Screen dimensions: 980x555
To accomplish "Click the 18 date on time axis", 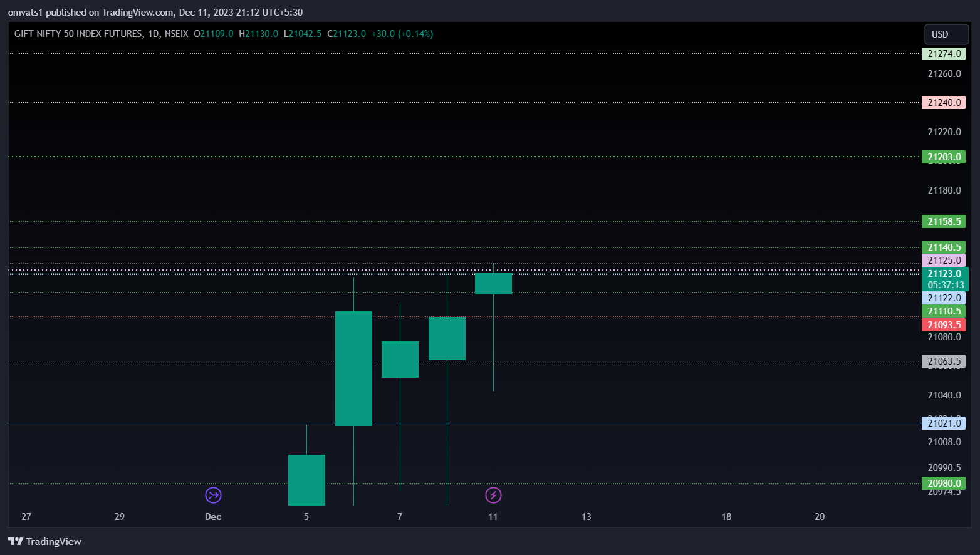I will pos(726,517).
